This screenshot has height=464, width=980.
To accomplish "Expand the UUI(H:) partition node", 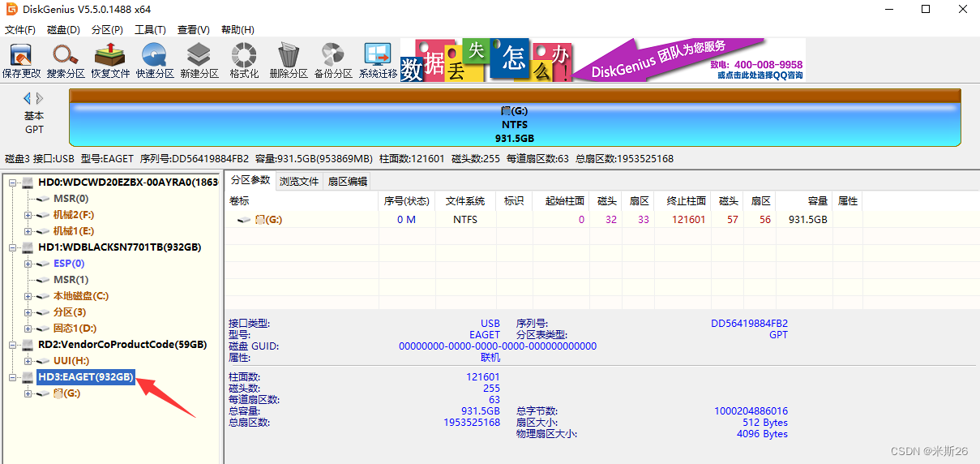I will pos(28,361).
